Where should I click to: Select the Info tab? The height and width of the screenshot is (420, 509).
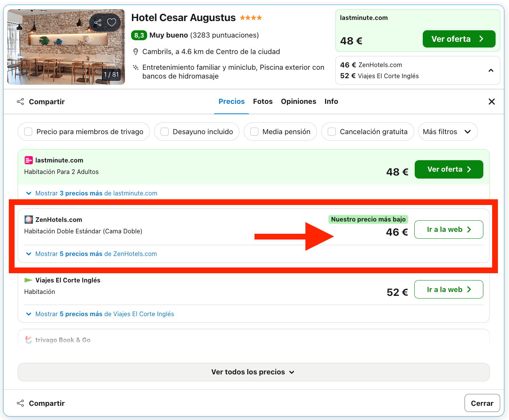click(x=331, y=102)
